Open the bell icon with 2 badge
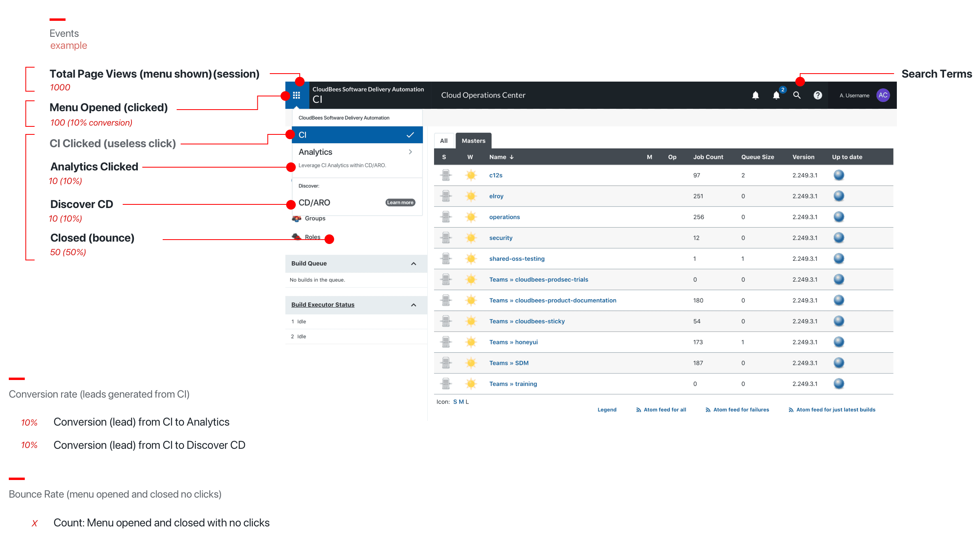This screenshot has width=980, height=544. (776, 95)
